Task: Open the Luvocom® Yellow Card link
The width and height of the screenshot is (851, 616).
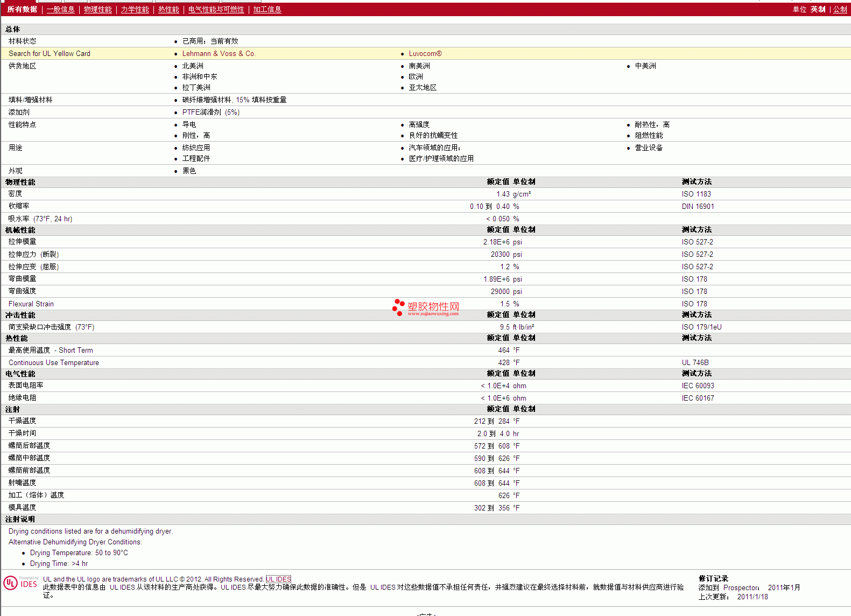Action: 425,53
